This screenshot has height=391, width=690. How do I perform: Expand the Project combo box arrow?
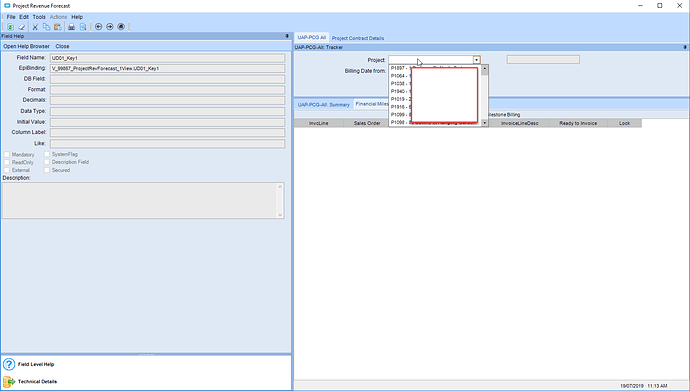pyautogui.click(x=477, y=60)
